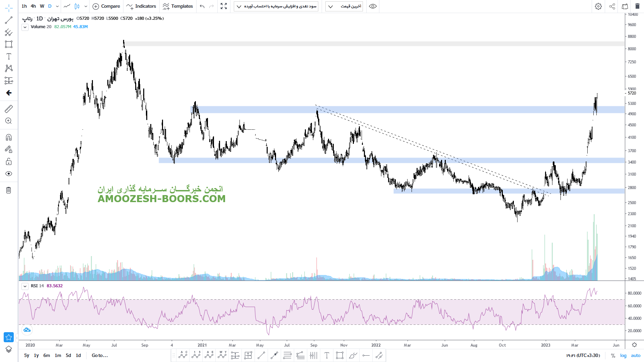Select the text annotation tool

click(x=9, y=56)
